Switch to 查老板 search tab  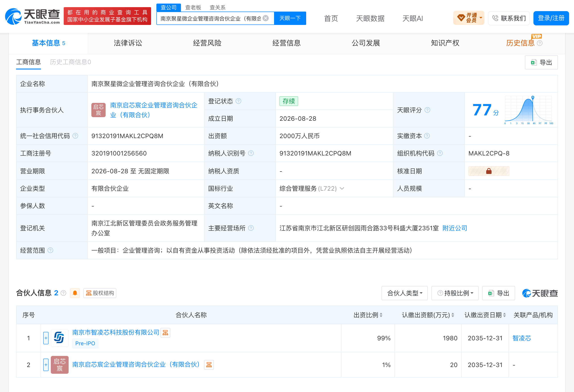(x=193, y=7)
